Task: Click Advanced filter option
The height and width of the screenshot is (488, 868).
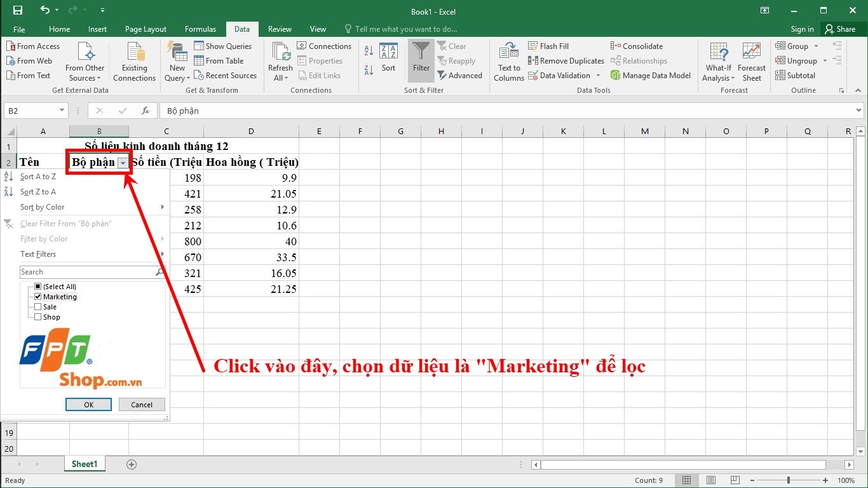Action: pos(460,76)
